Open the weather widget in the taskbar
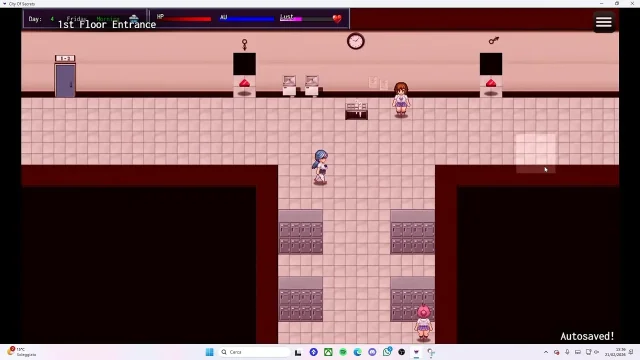Viewport: 640px width, 360px height. [21, 352]
